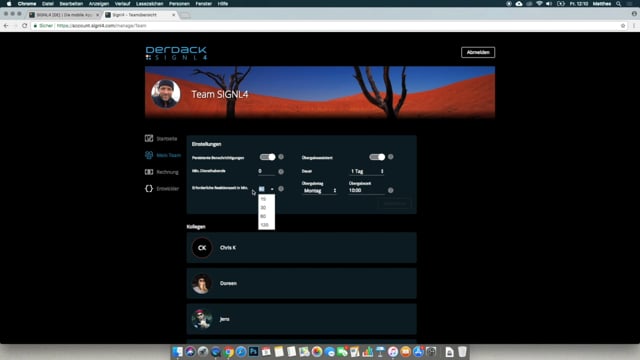
Task: Open Finder from the Dock
Action: 178,351
